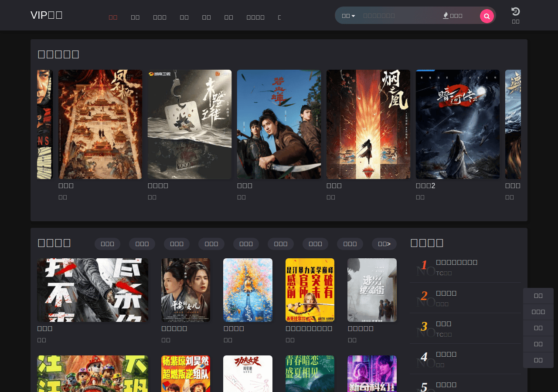
Task: Open the gray misty street poster
Action: [372, 290]
